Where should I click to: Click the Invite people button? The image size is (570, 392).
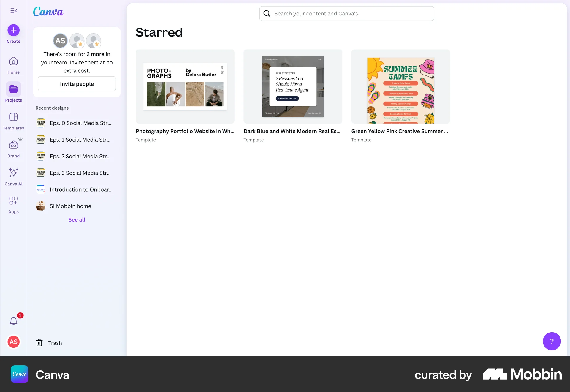(x=77, y=84)
